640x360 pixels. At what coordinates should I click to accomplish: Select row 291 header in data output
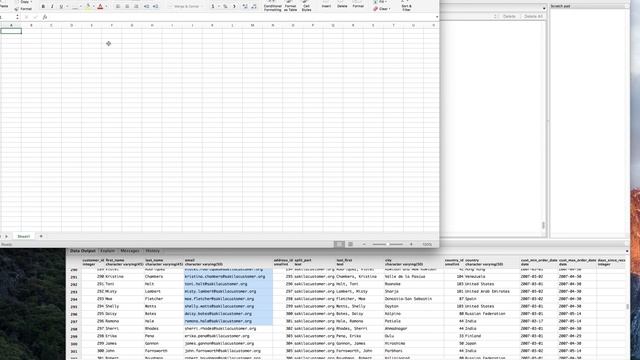(74, 277)
